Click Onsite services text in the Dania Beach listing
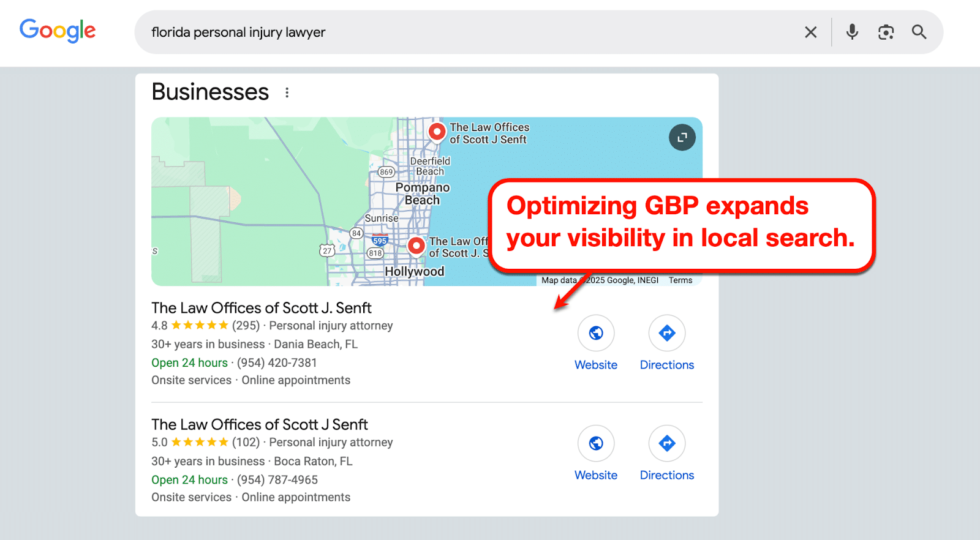 pos(191,380)
